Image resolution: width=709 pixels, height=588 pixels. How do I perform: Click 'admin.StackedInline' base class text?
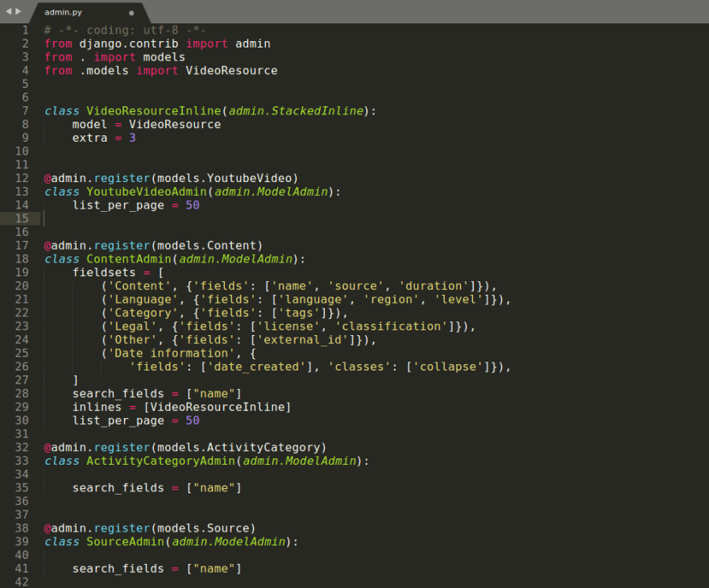click(x=296, y=111)
